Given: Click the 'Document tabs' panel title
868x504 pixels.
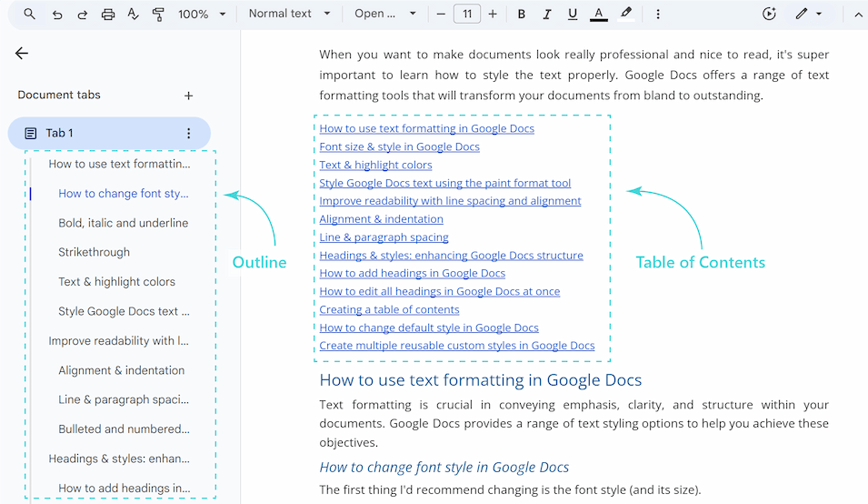Looking at the screenshot, I should tap(59, 95).
